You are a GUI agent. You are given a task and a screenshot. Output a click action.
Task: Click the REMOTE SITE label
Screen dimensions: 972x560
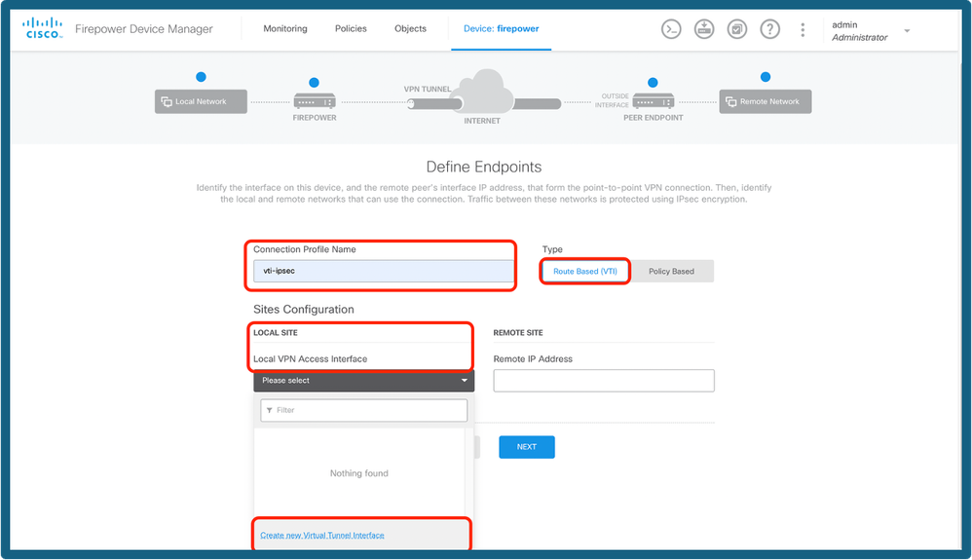point(518,333)
